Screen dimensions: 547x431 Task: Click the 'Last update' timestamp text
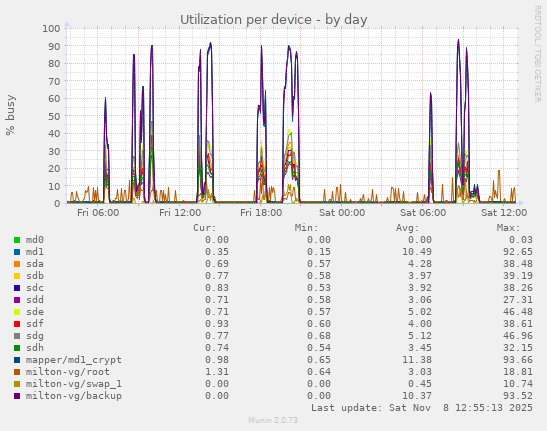(422, 408)
